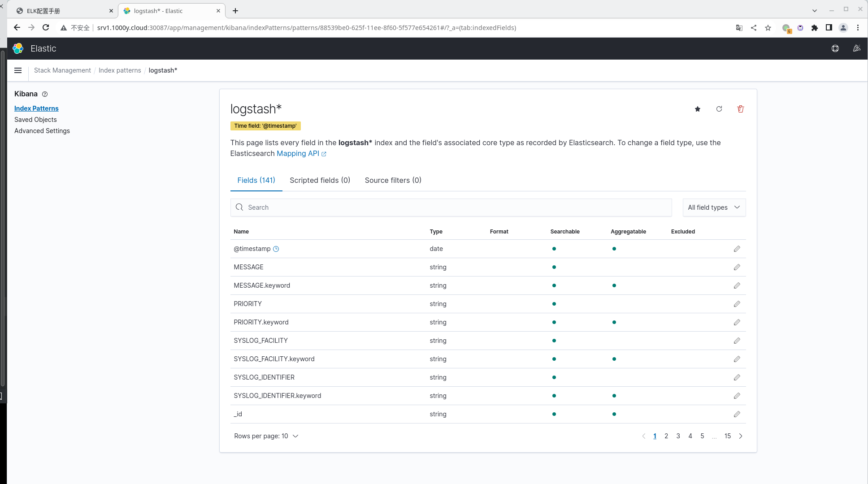Click the Searchable column header
Image resolution: width=868 pixels, height=484 pixels.
[x=565, y=232]
